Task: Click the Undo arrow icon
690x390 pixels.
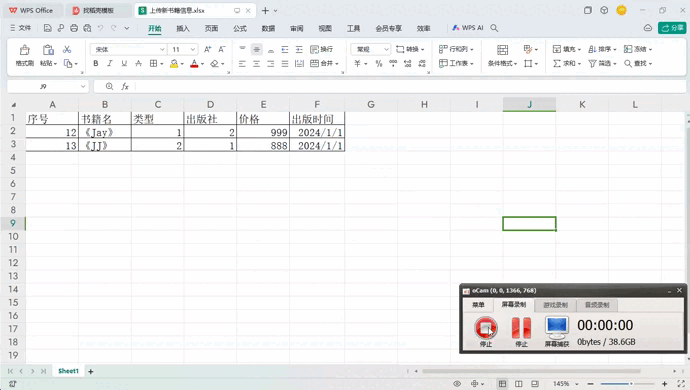Action: 100,28
